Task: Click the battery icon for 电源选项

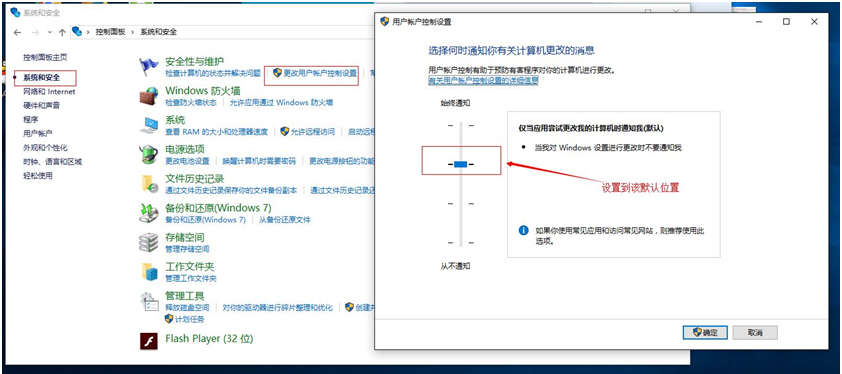Action: pos(149,154)
